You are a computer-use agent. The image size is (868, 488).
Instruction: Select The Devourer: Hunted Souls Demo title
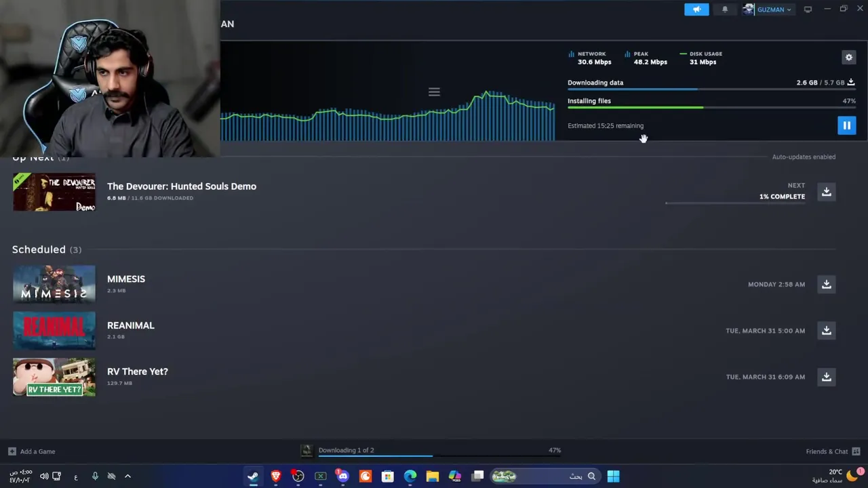[x=182, y=186]
